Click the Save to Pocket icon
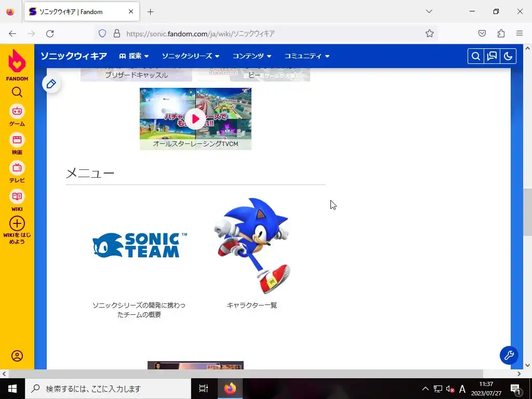This screenshot has height=399, width=532. [x=482, y=33]
